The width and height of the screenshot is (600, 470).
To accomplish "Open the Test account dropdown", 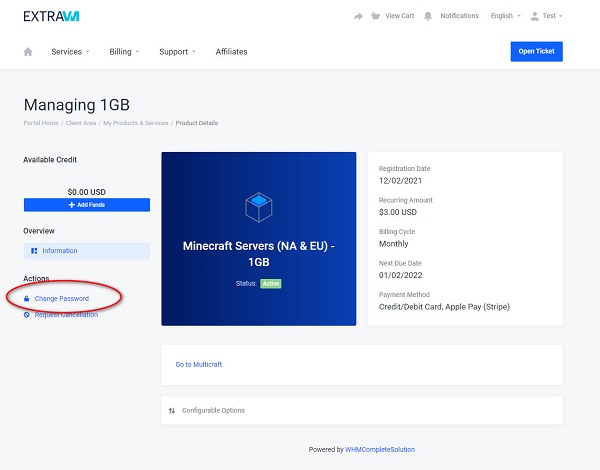I will click(552, 16).
